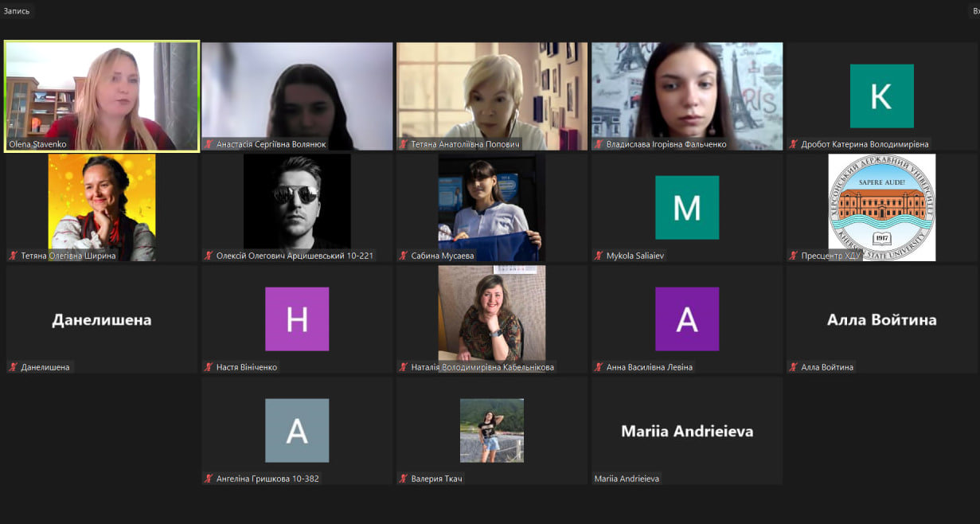Click muted mic icon beside Анастасія Сергіївна Волянюк

209,144
